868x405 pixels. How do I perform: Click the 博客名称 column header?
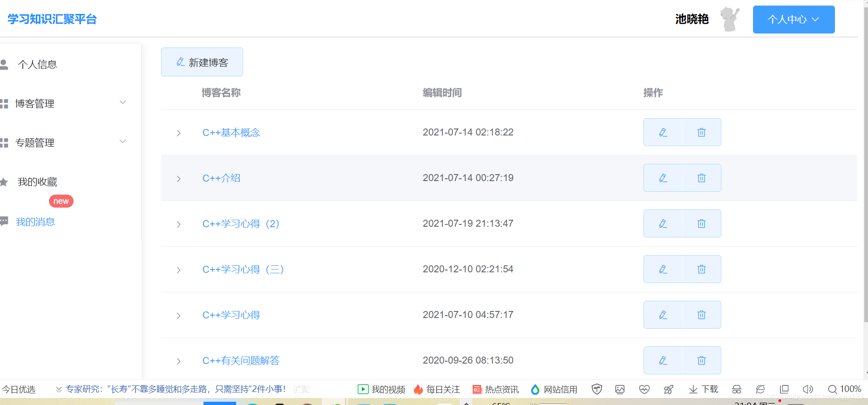click(221, 93)
